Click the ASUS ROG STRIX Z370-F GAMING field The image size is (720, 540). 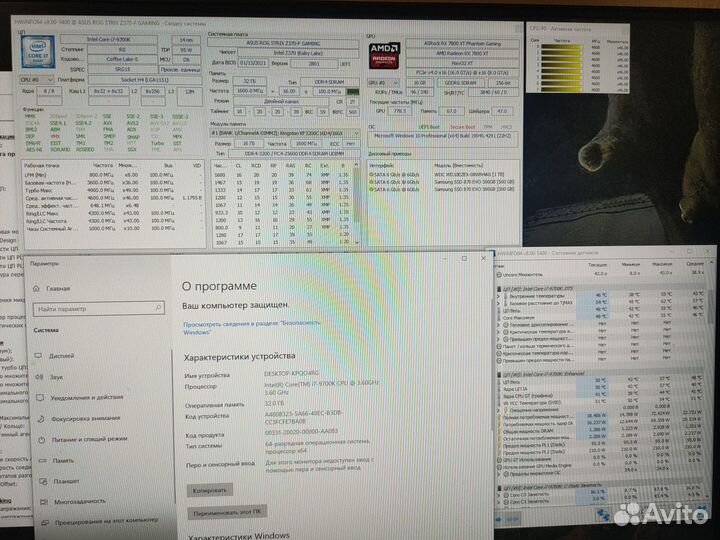283,43
